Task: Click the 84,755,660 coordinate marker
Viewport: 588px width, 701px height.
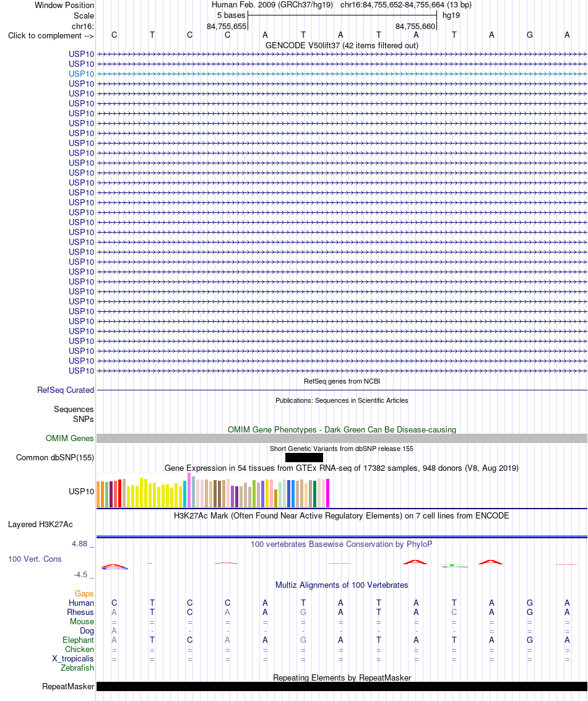Action: (x=415, y=27)
